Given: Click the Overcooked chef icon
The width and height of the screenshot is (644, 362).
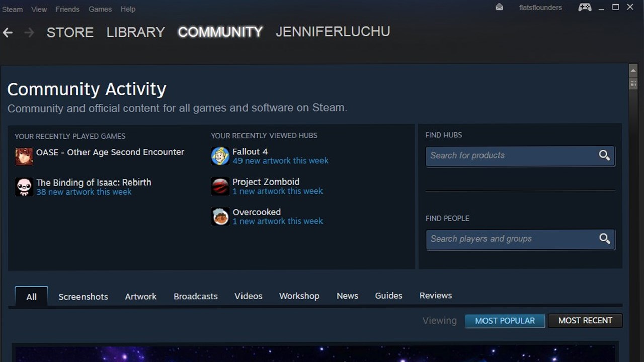Looking at the screenshot, I should click(x=220, y=216).
